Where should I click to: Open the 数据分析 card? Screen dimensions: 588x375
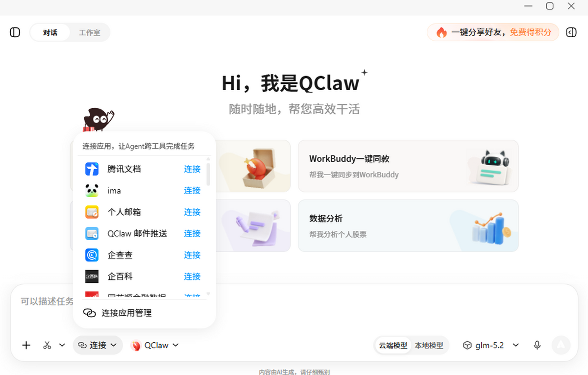[408, 226]
